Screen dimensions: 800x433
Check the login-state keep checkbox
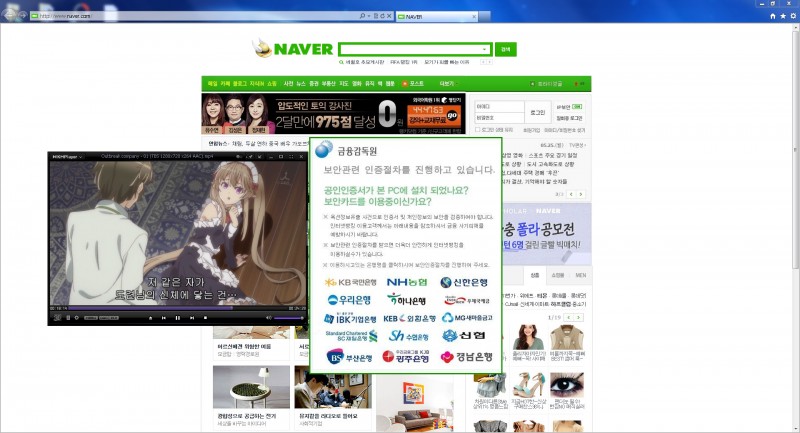click(478, 129)
